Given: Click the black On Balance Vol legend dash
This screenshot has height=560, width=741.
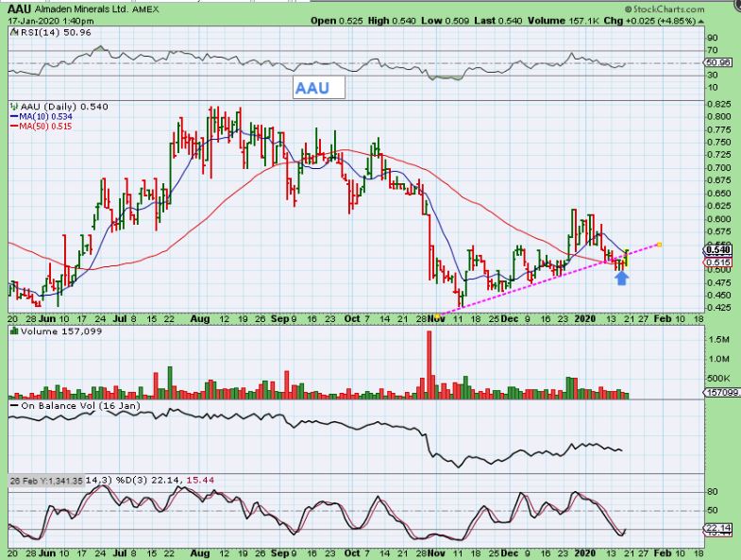Looking at the screenshot, I should click(x=14, y=406).
